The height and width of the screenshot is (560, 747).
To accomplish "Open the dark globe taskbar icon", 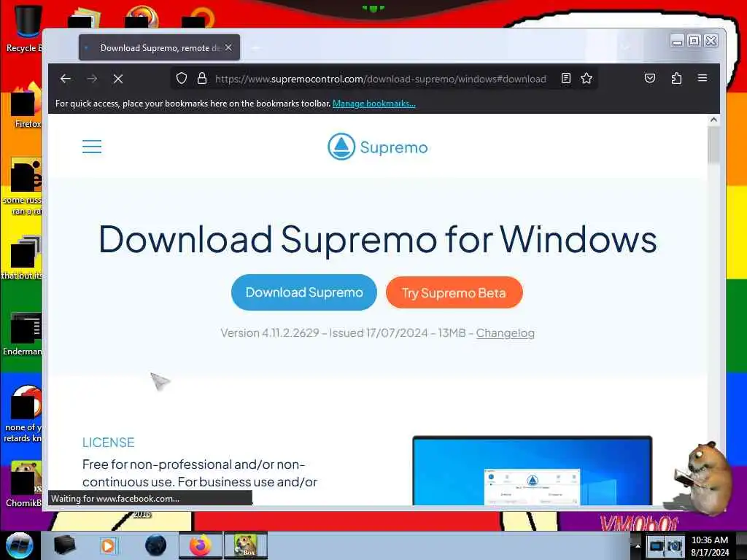I will click(x=155, y=545).
